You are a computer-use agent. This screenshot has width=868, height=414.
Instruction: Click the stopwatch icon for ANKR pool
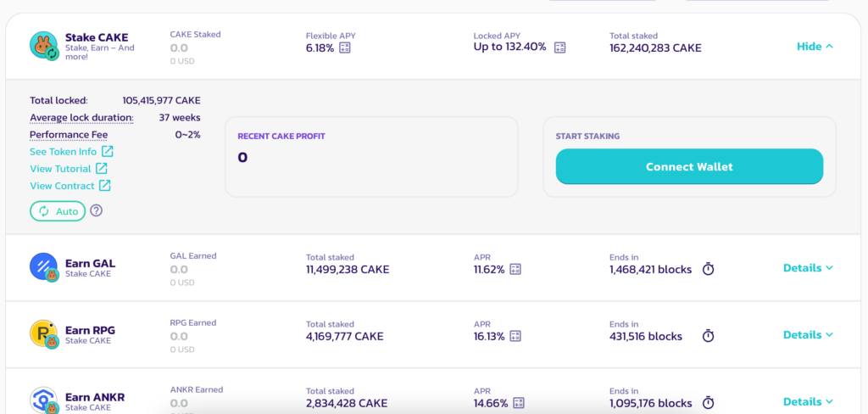click(x=709, y=403)
